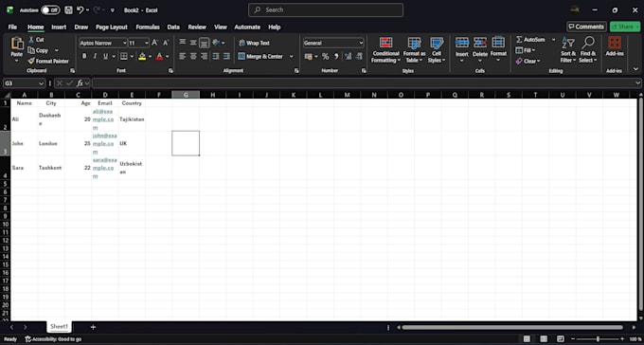Click the Add-ins icon
The image size is (644, 345).
pyautogui.click(x=615, y=43)
